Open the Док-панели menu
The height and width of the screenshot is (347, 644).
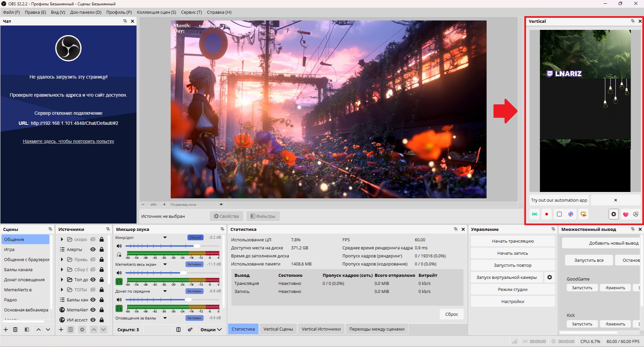(x=85, y=12)
